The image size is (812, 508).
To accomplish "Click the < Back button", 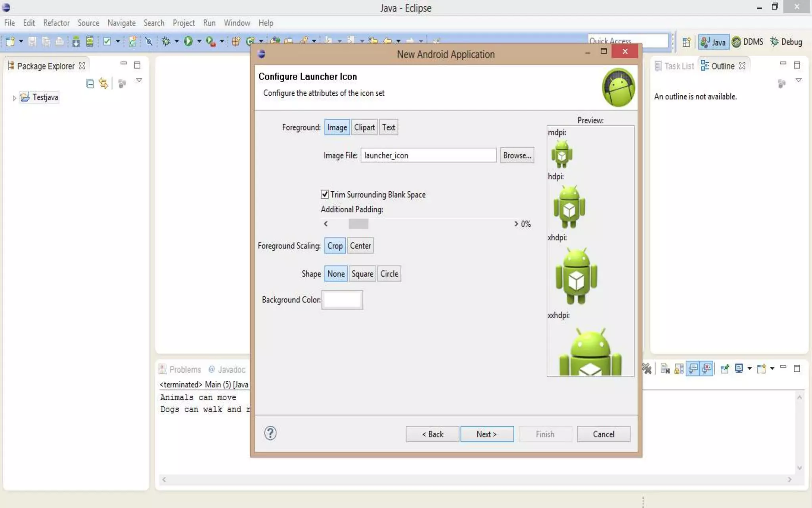I will (432, 434).
